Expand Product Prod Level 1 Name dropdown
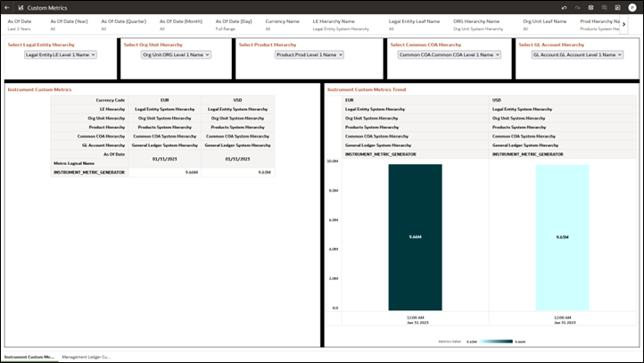Screen dimensions: 644x363 309,54
